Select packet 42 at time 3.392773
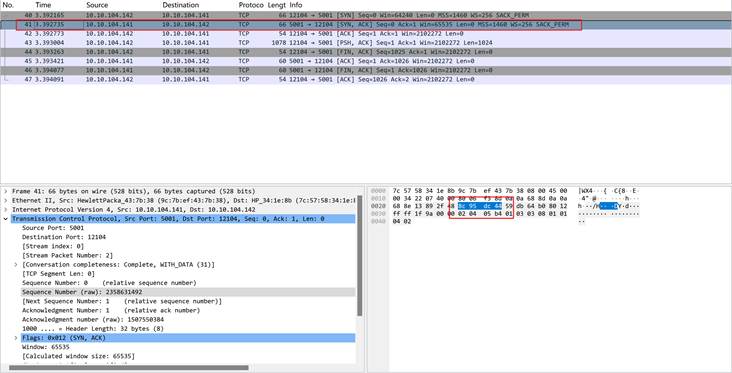The height and width of the screenshot is (373, 732). click(x=366, y=34)
